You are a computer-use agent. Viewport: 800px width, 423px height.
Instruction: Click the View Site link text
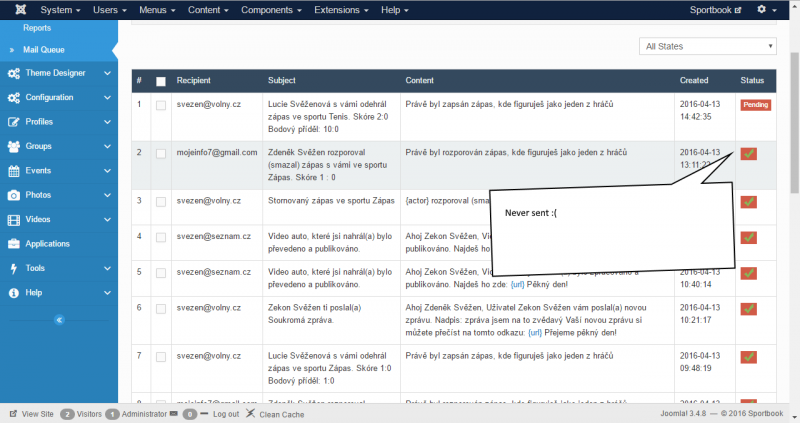[37, 414]
